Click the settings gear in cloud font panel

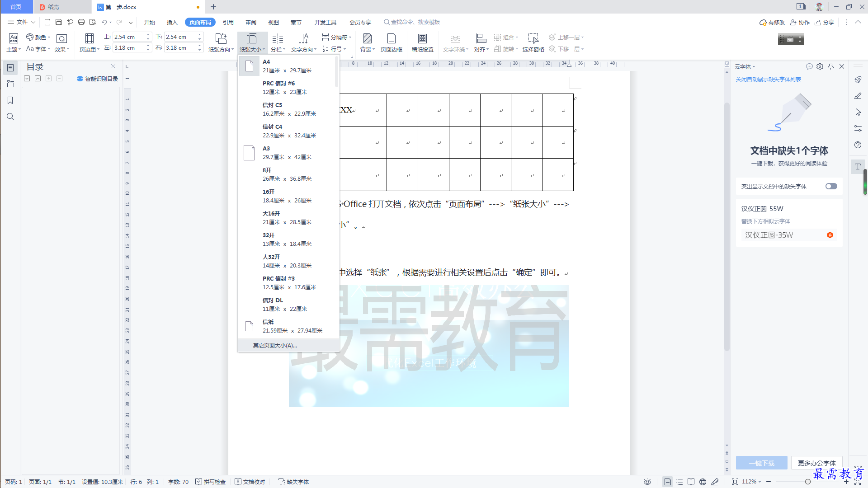pos(820,66)
